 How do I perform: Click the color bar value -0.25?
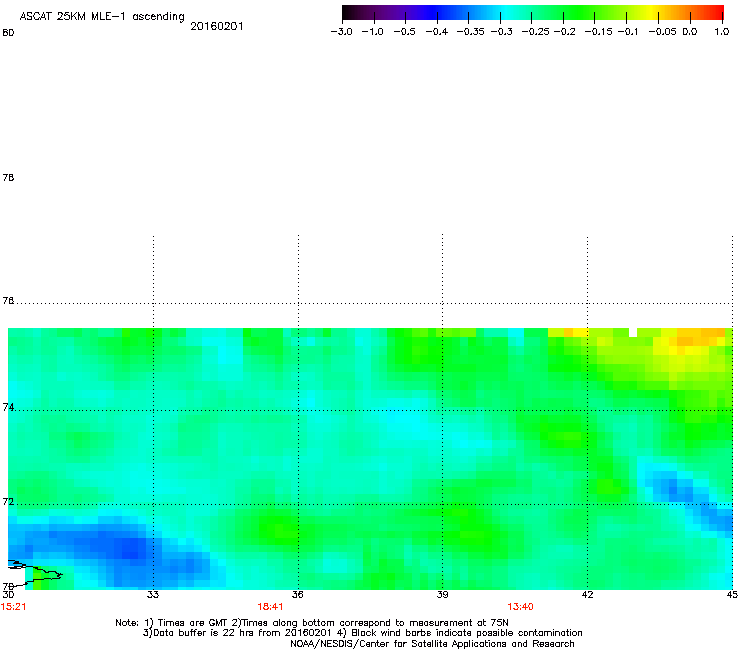tap(535, 32)
